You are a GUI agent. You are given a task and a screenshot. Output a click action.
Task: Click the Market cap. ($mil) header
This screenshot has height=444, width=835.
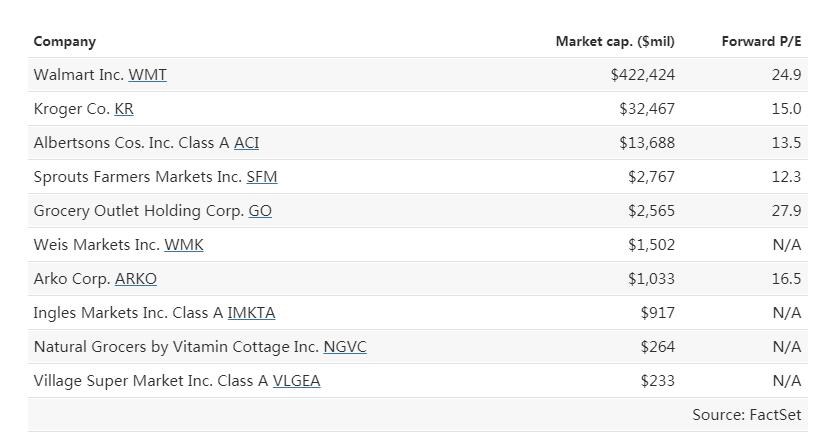click(x=615, y=42)
